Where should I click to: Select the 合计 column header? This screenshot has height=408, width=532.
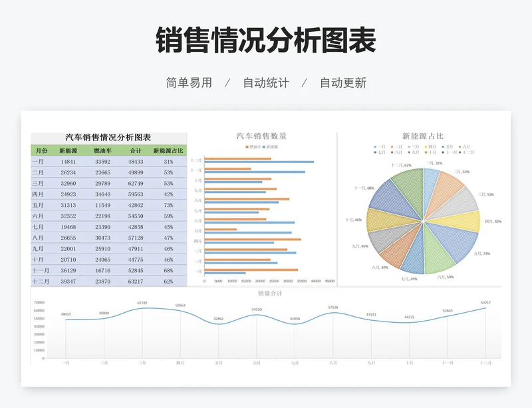(x=136, y=150)
